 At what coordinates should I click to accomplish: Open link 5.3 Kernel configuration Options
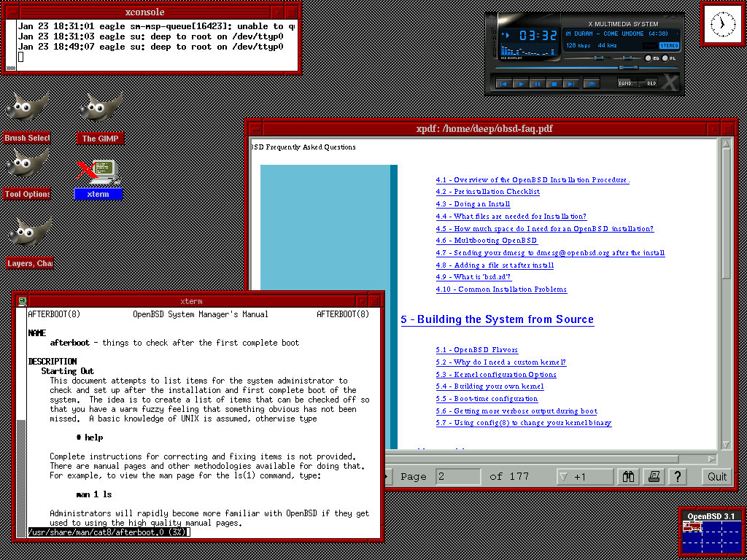click(x=496, y=375)
